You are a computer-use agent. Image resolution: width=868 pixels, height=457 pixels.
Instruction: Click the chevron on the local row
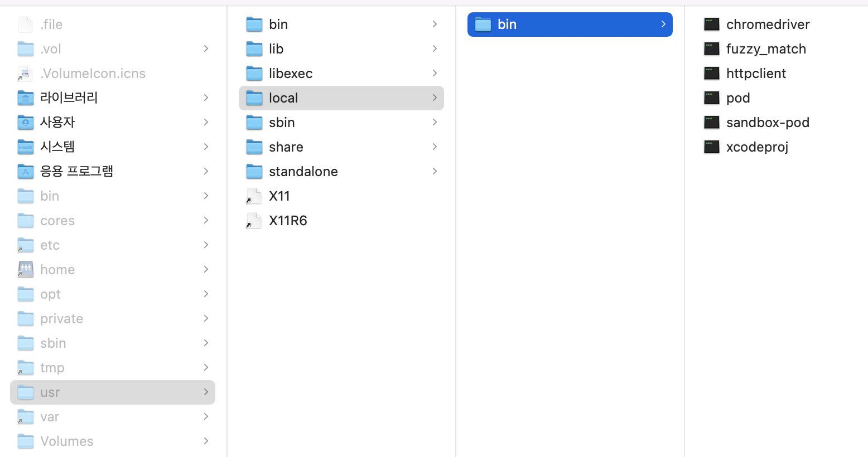[x=435, y=98]
